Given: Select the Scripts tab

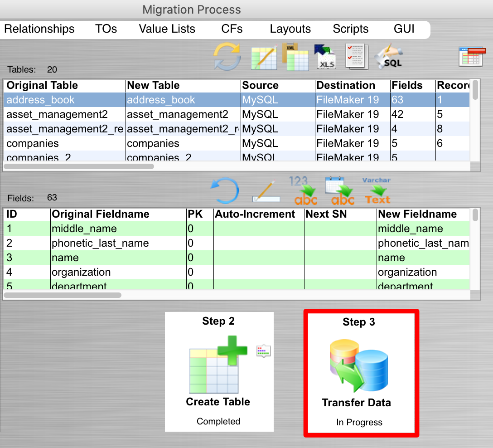Looking at the screenshot, I should (350, 29).
